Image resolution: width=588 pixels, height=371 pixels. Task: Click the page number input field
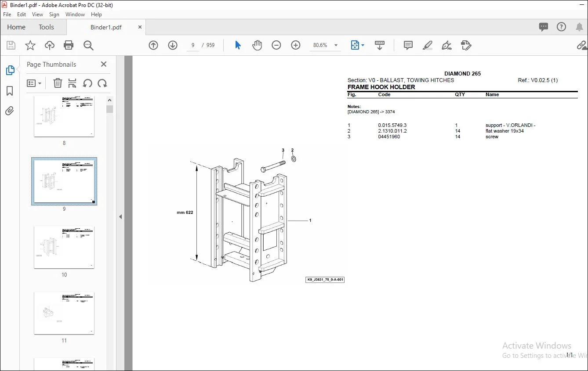click(x=193, y=45)
